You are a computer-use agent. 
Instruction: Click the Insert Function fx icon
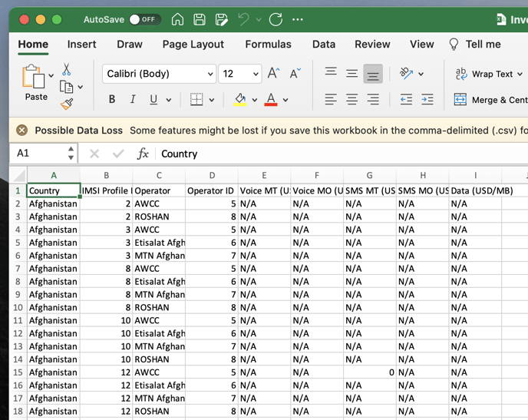[143, 154]
